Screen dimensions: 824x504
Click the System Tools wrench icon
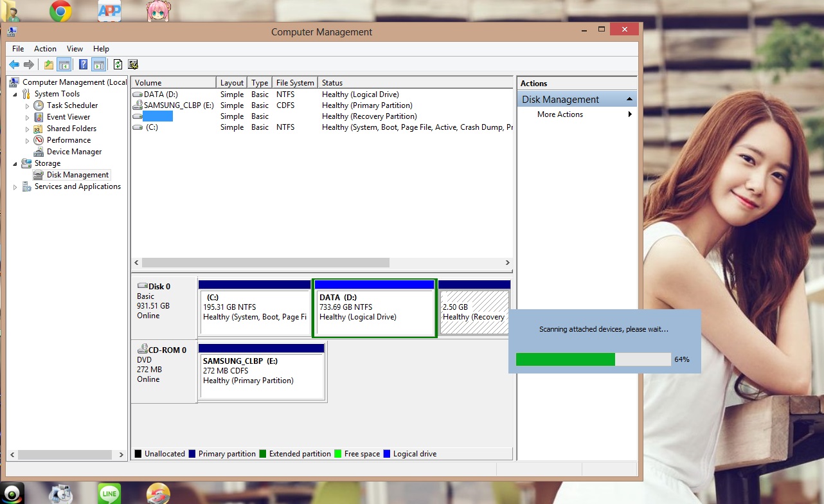(27, 94)
